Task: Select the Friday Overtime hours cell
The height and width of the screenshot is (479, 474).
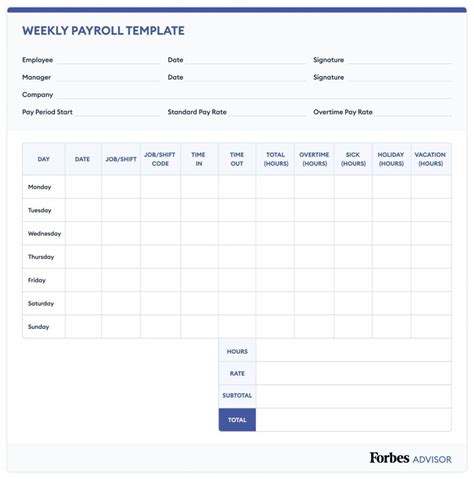Action: click(314, 280)
